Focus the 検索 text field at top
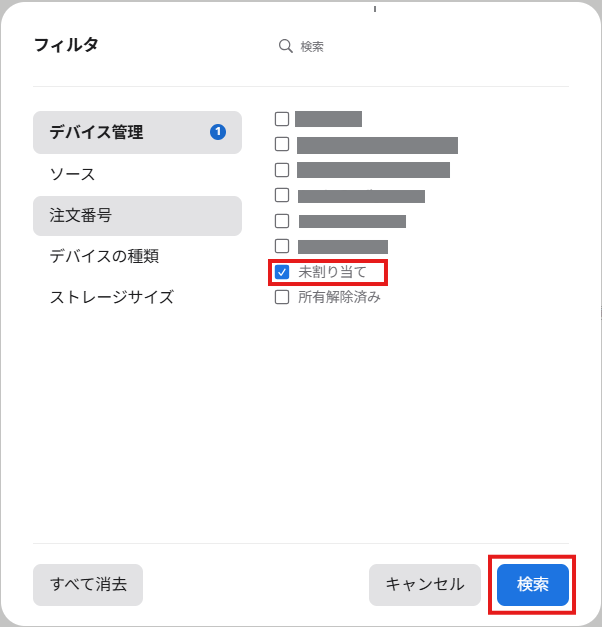Image resolution: width=602 pixels, height=627 pixels. (x=420, y=46)
